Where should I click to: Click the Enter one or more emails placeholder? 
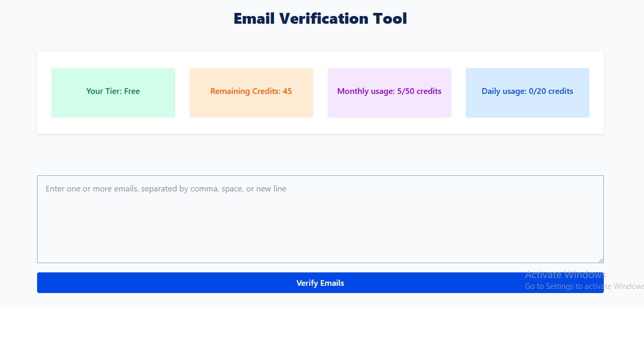click(166, 189)
